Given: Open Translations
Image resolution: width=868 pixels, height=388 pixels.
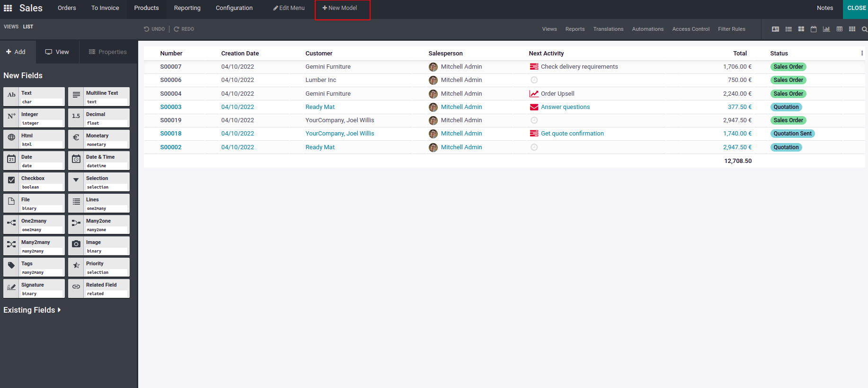Looking at the screenshot, I should [x=608, y=29].
